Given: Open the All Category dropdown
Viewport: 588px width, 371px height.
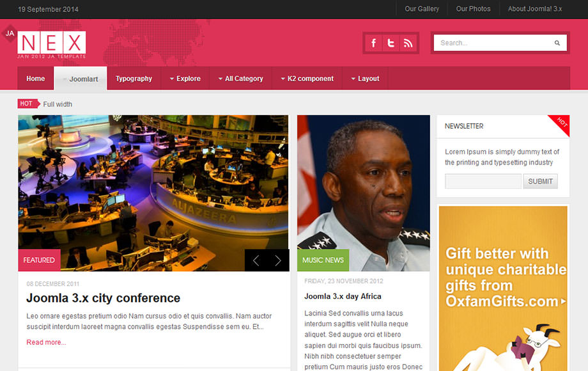Looking at the screenshot, I should pyautogui.click(x=240, y=79).
